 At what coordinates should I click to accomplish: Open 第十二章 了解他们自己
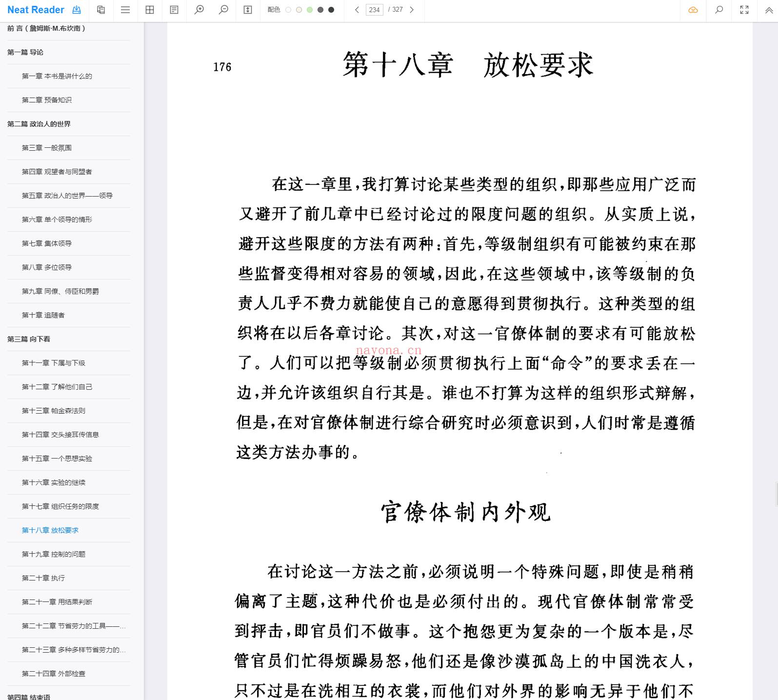[x=57, y=387]
